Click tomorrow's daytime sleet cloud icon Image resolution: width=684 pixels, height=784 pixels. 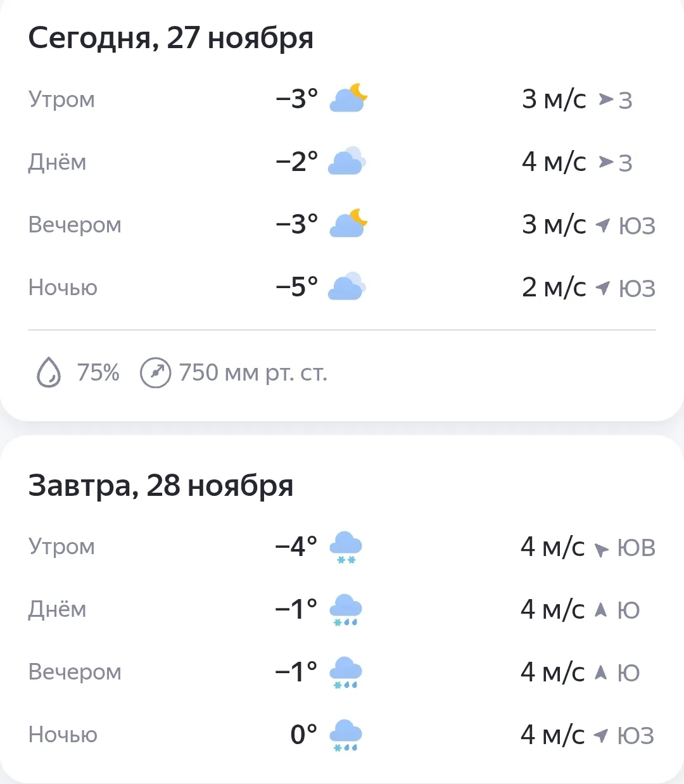(346, 610)
